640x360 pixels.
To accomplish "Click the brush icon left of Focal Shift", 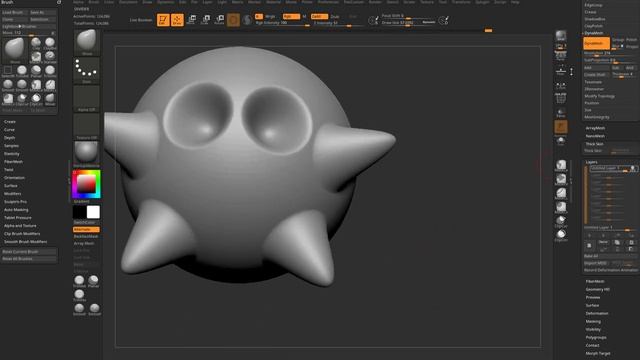I will (x=373, y=20).
